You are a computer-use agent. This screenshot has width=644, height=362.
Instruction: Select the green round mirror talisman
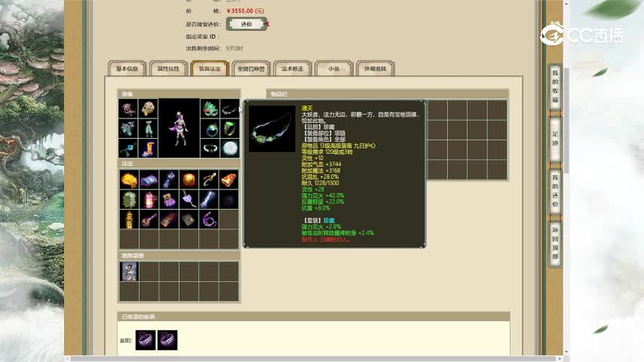129,200
